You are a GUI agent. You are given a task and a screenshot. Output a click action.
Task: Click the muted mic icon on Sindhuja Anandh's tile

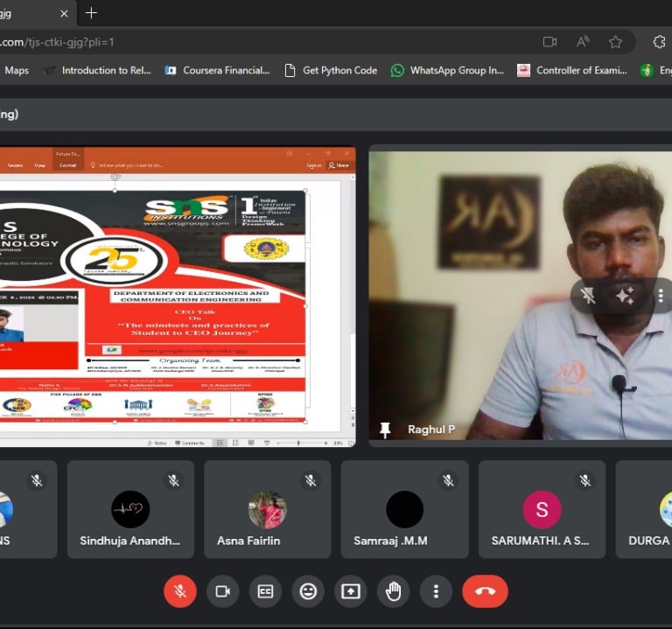click(x=173, y=481)
